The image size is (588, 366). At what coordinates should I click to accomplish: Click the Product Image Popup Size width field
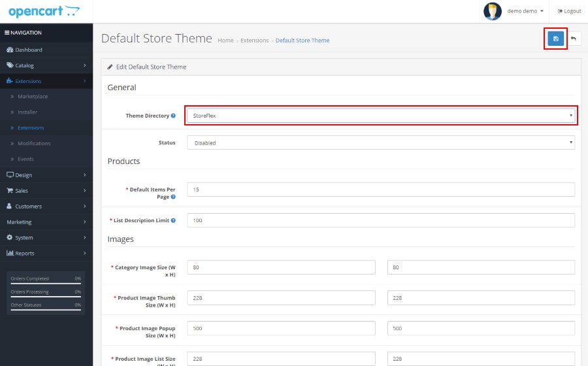pos(281,328)
